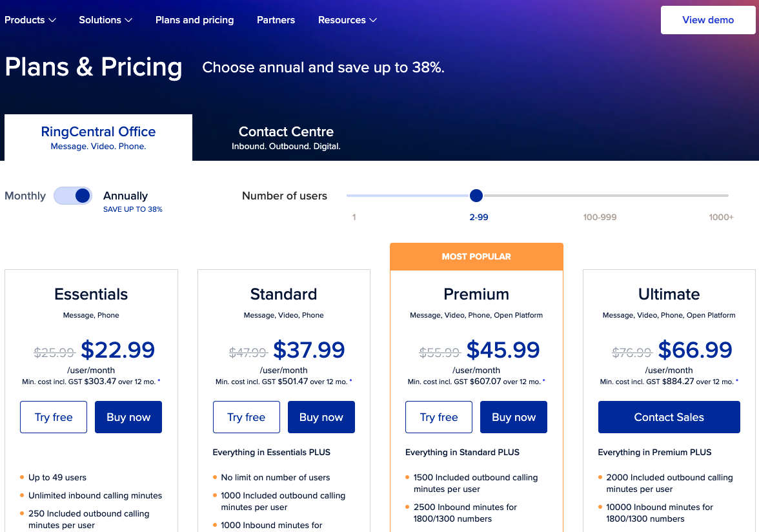759x532 pixels.
Task: Select the RingCentral Office tab
Action: point(98,138)
